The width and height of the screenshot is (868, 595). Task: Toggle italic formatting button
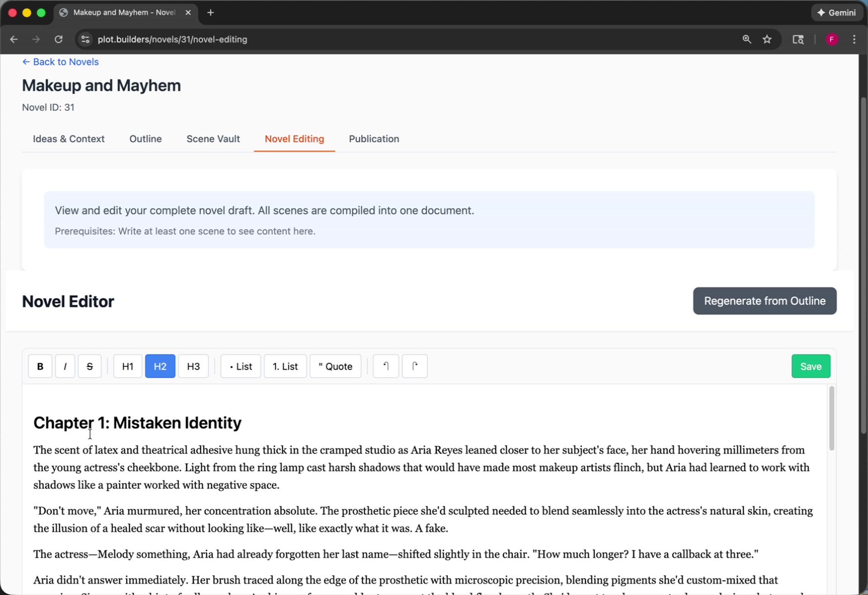click(x=65, y=366)
